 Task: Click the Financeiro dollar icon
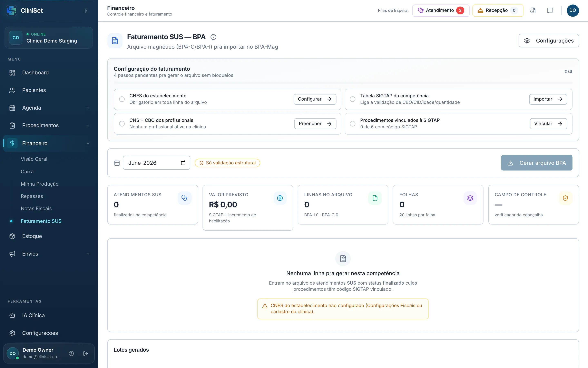[x=12, y=143]
